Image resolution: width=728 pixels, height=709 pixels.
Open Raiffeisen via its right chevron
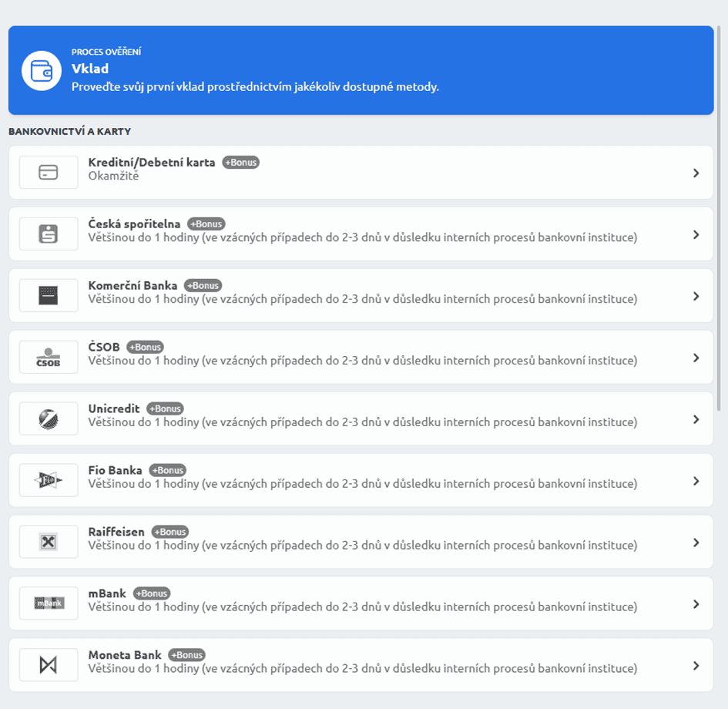(696, 543)
